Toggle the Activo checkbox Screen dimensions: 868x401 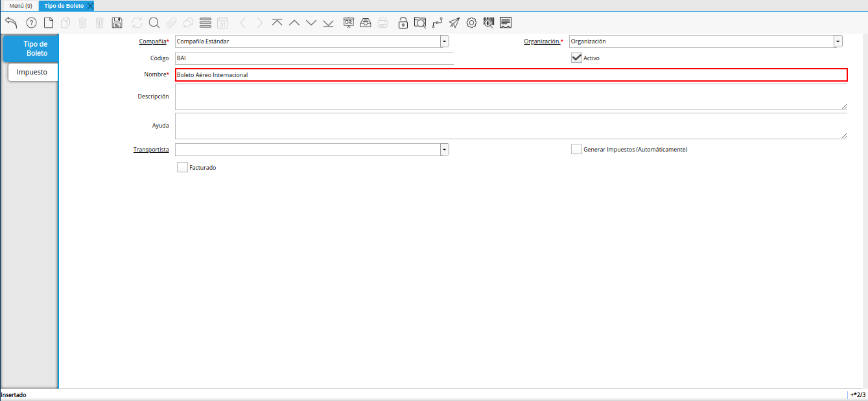click(576, 58)
